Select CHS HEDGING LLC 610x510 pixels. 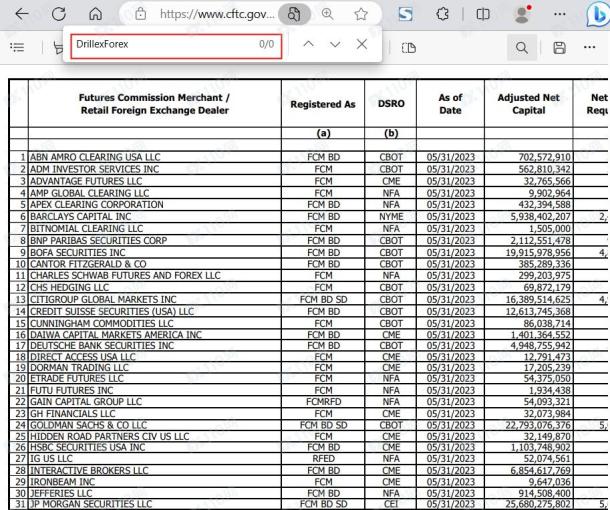coord(69,287)
